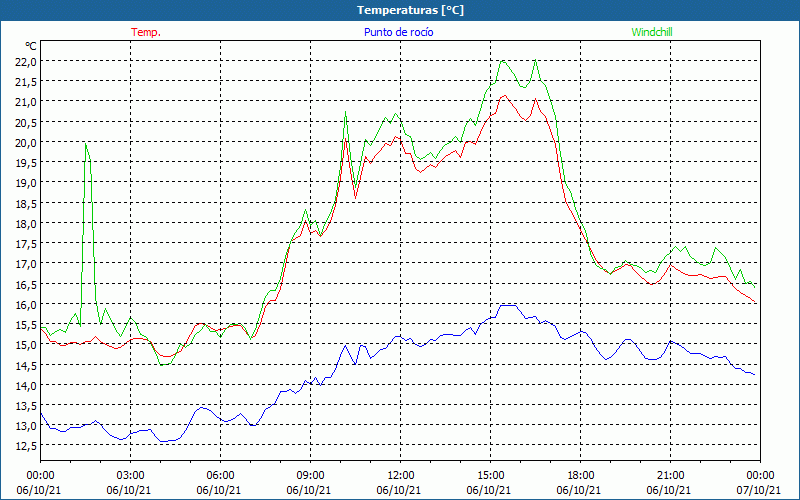Click the 20,5 y-axis value
800x500 pixels.
click(x=26, y=122)
